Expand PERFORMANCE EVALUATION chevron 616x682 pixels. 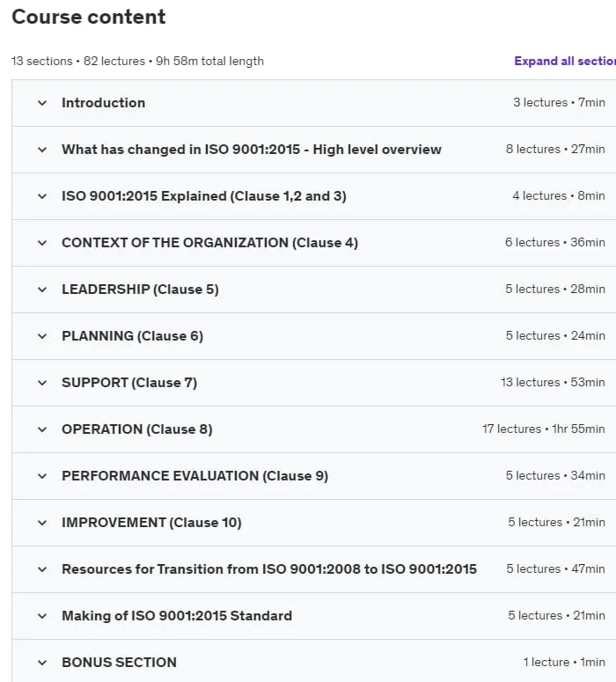42,476
